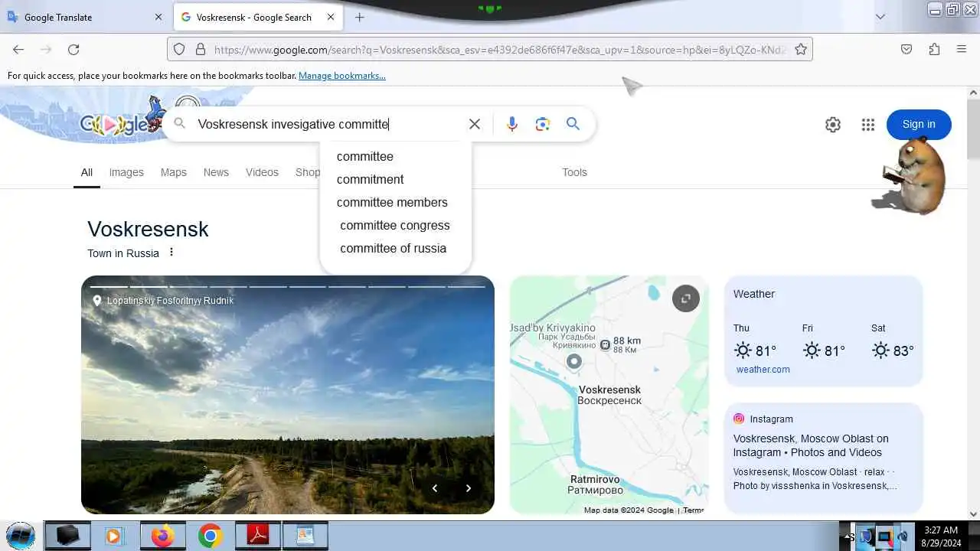
Task: Open the Tools filter options
Action: tap(574, 172)
